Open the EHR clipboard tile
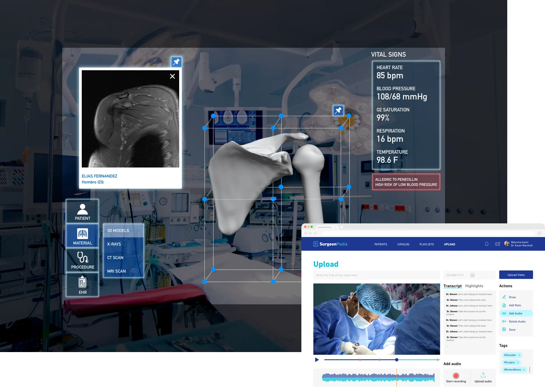Viewport: 545px width, 392px height. 83,285
